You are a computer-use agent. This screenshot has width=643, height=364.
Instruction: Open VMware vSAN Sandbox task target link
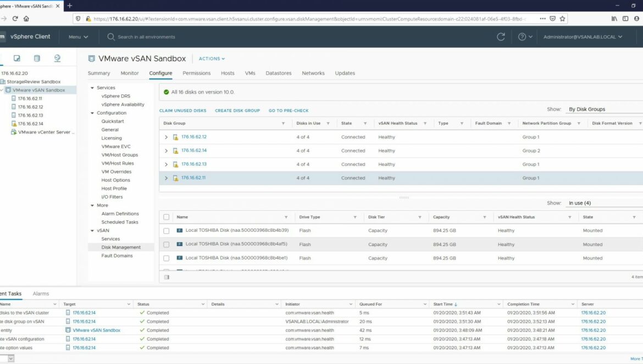point(96,330)
